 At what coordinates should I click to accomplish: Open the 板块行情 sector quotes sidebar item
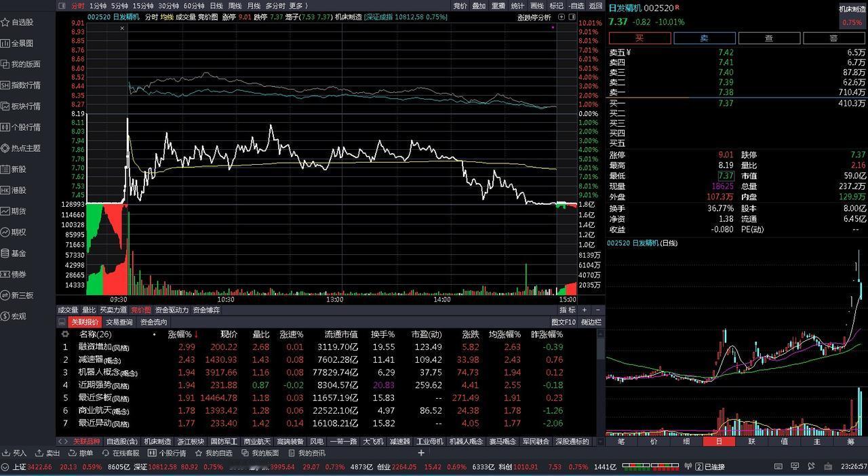point(20,106)
